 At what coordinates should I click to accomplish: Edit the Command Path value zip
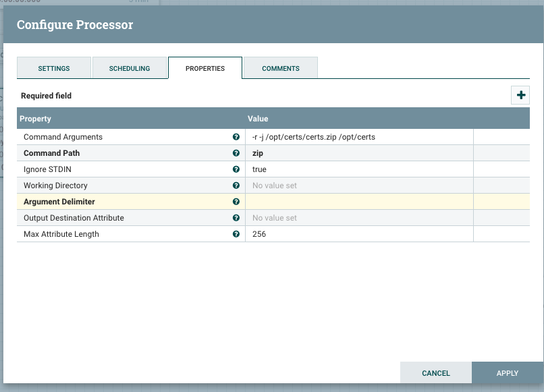[359, 153]
